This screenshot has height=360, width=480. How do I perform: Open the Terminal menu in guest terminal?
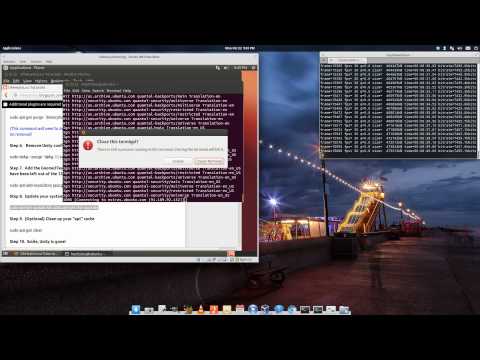pyautogui.click(x=114, y=91)
